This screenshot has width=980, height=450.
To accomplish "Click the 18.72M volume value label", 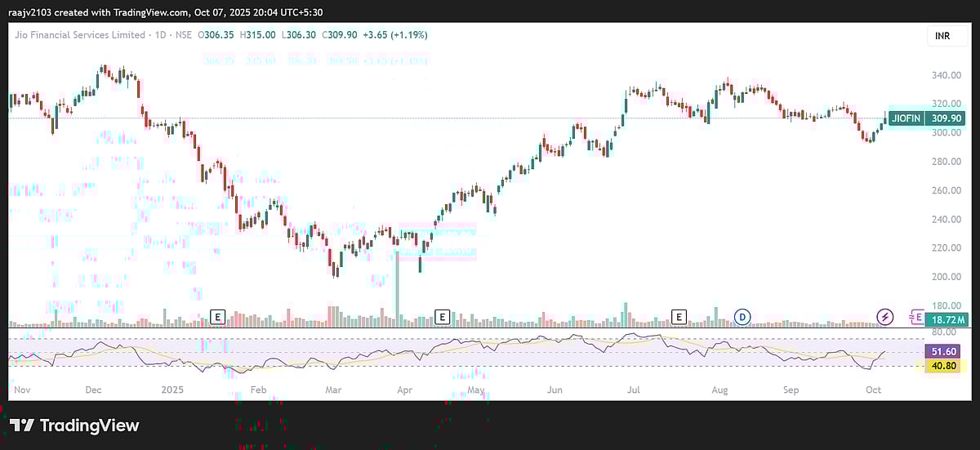I will (944, 318).
